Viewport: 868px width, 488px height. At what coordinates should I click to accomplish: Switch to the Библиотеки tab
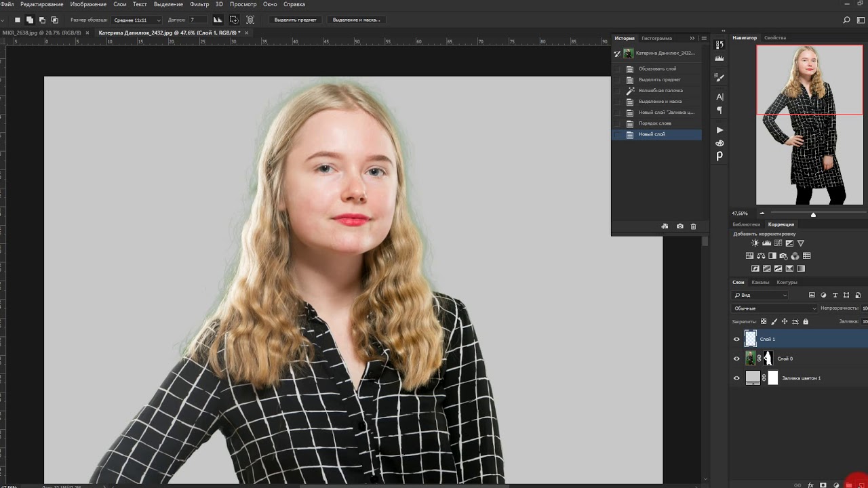point(746,224)
